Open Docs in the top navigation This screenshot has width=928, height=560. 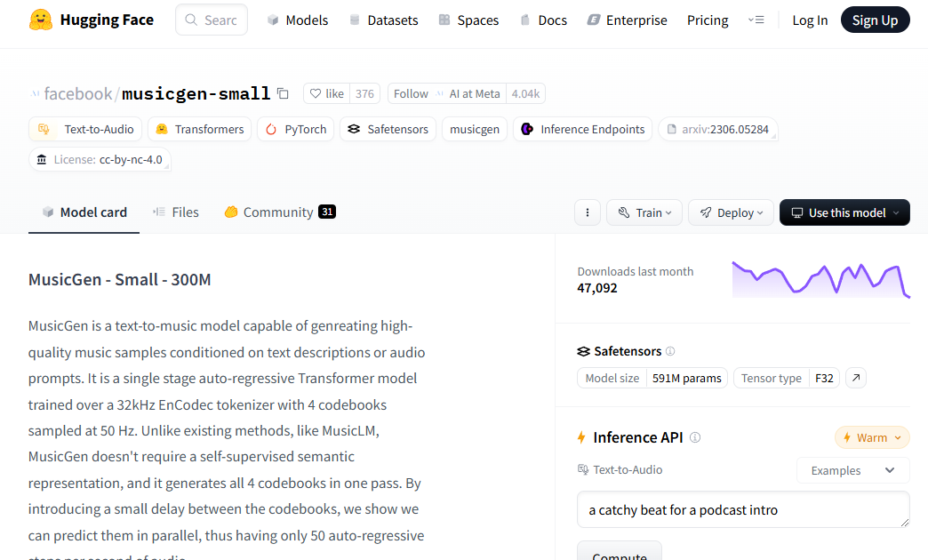tap(543, 20)
